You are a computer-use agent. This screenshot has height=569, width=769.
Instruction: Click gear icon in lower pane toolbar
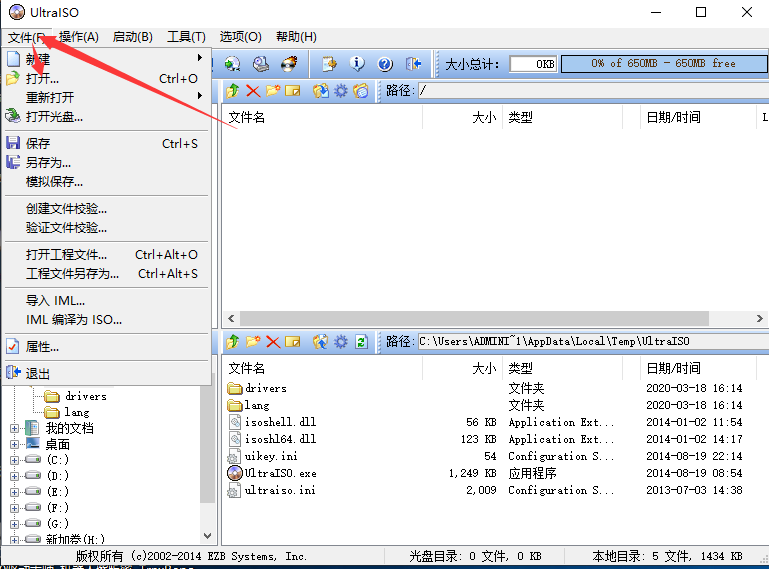pyautogui.click(x=340, y=341)
